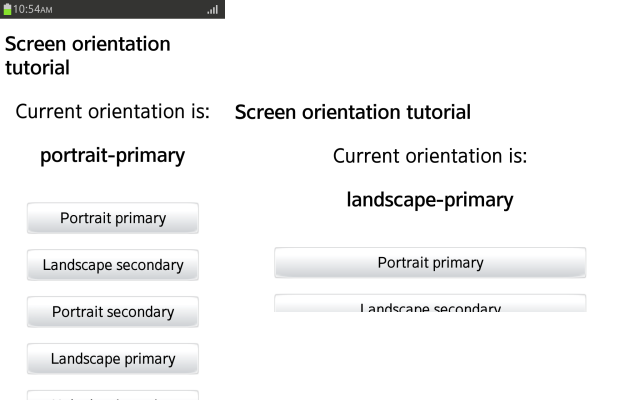Tap the 'AM' suffix of the status bar clock
Screen dimensions: 630x400
click(50, 10)
